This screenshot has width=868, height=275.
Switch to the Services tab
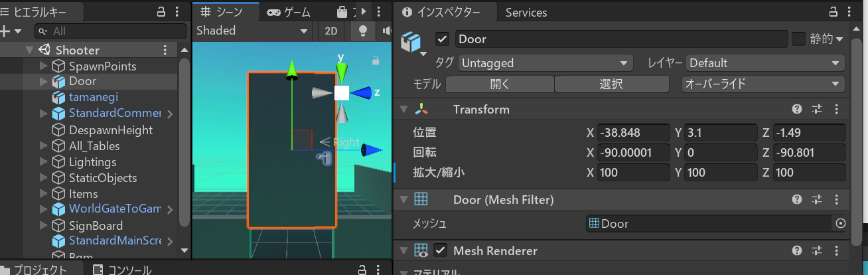coord(526,13)
